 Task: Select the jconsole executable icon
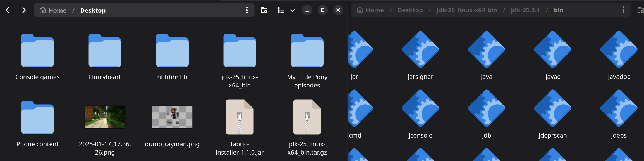(x=420, y=108)
